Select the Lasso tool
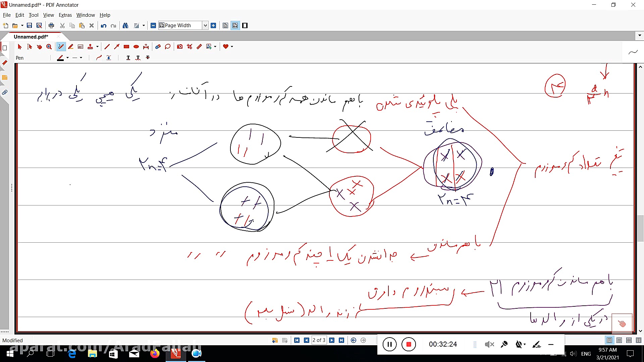The image size is (644, 362). point(168,47)
